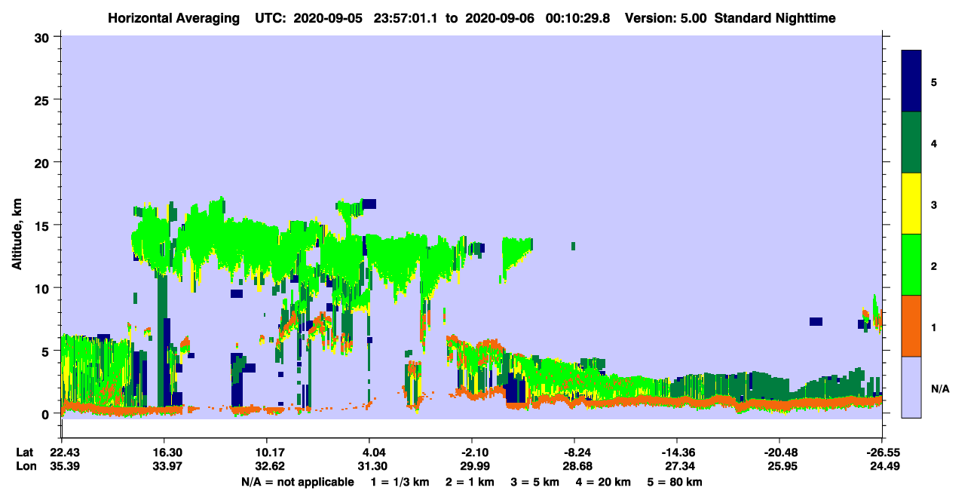Screen dimensions: 980x503
Task: Click the yellow colorbar segment labeled 3
Action: click(x=911, y=204)
